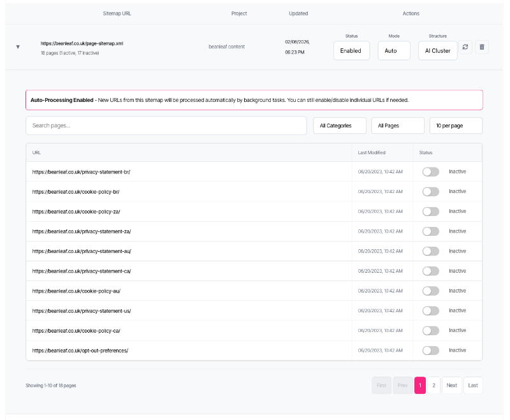Click the privacy-statement-br URL text
Image resolution: width=510 pixels, height=420 pixels.
click(81, 172)
